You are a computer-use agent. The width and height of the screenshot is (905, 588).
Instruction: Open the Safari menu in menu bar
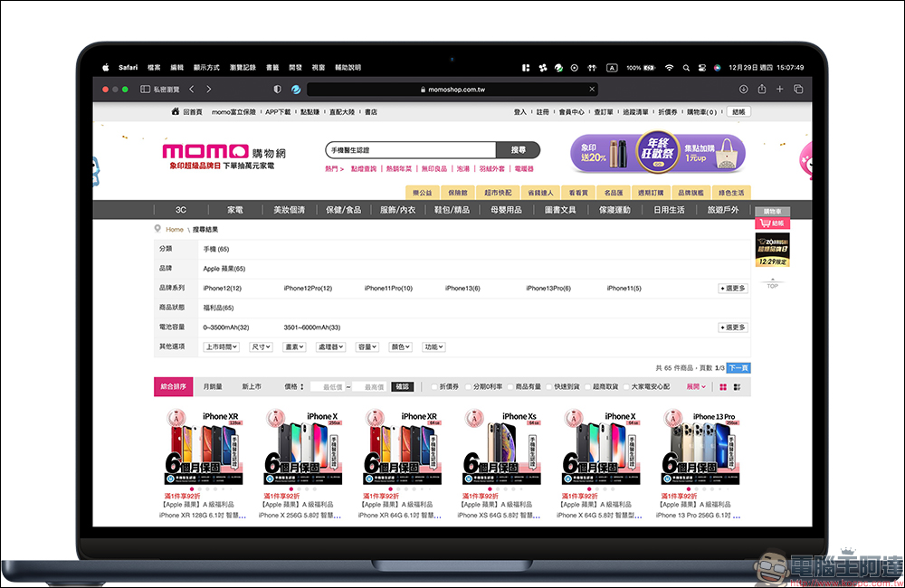pos(129,68)
